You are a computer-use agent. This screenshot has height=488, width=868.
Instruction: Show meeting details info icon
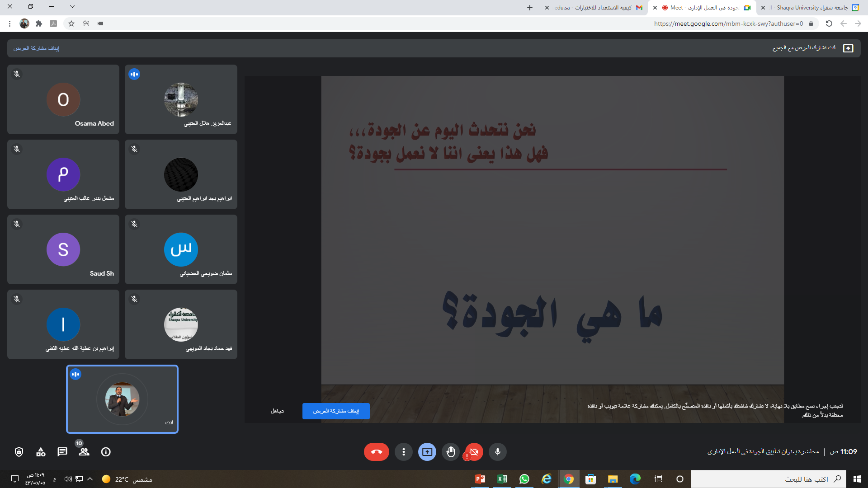point(106,452)
